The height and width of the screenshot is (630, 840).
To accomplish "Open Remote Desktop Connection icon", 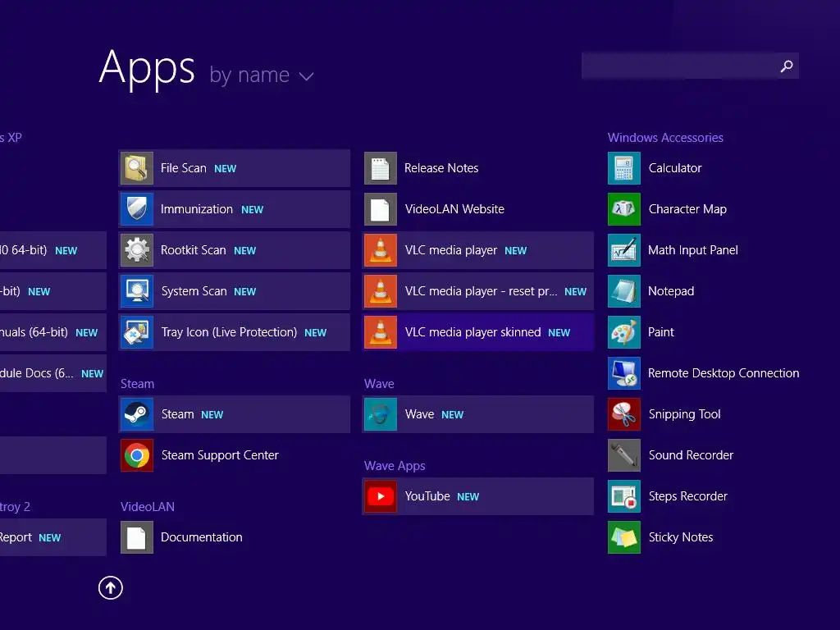I will [624, 373].
